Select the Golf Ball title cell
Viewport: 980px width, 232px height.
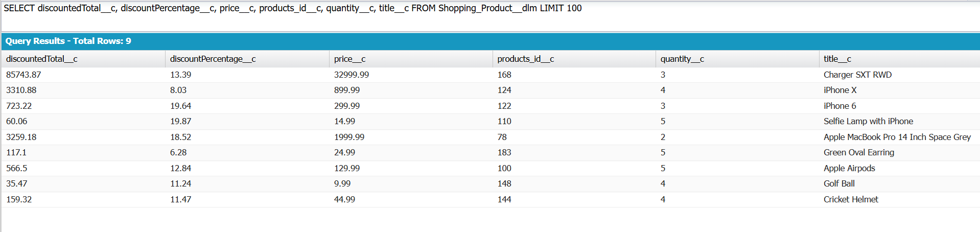coord(839,183)
